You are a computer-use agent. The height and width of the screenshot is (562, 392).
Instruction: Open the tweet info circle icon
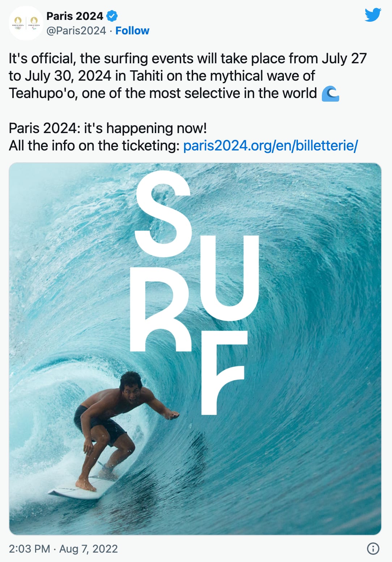click(x=373, y=549)
